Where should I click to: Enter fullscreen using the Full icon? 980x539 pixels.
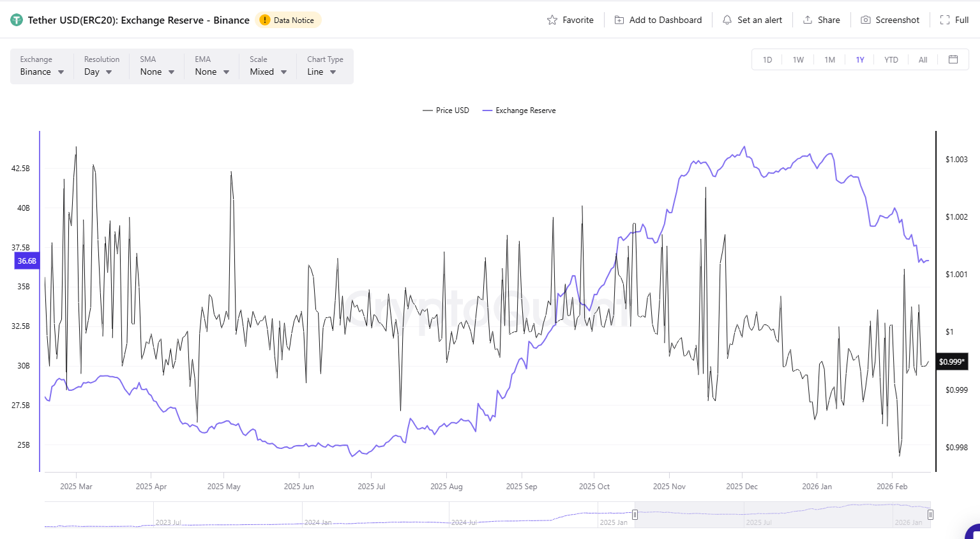tap(944, 20)
